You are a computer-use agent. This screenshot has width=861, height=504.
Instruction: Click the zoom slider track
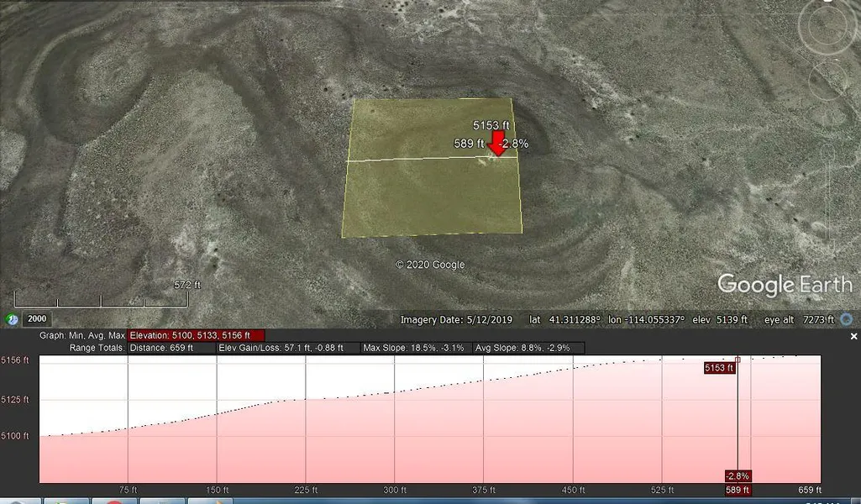pos(829,193)
